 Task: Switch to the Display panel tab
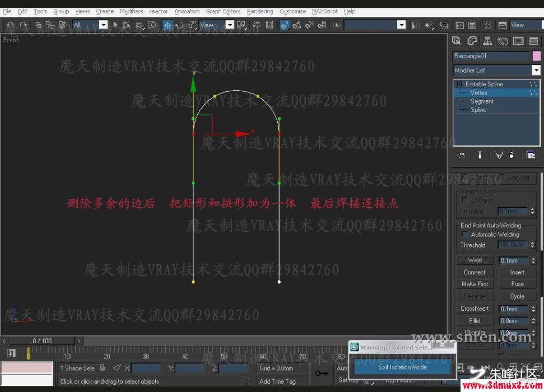pyautogui.click(x=518, y=41)
